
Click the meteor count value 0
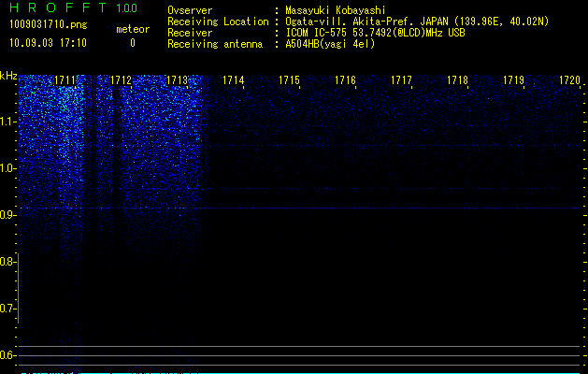tap(133, 43)
